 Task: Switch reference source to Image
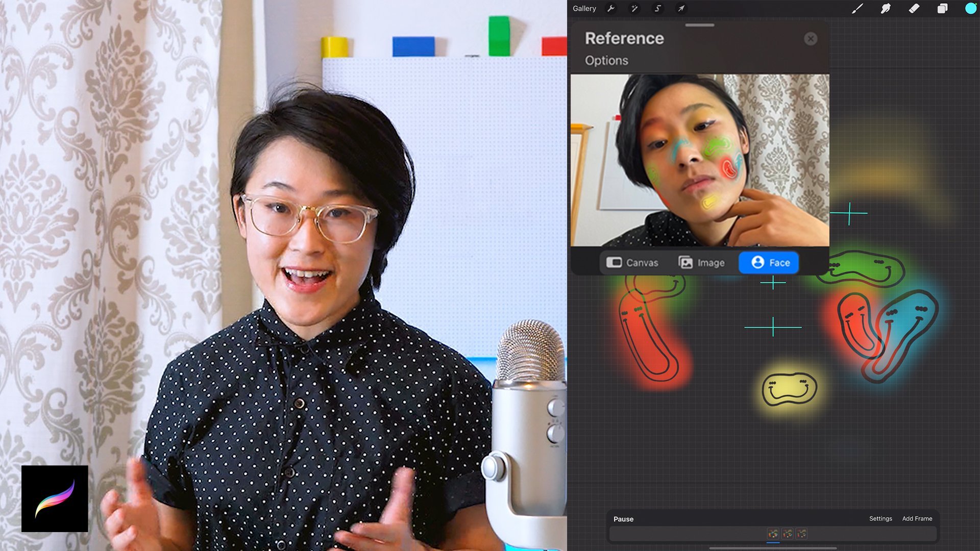[701, 263]
